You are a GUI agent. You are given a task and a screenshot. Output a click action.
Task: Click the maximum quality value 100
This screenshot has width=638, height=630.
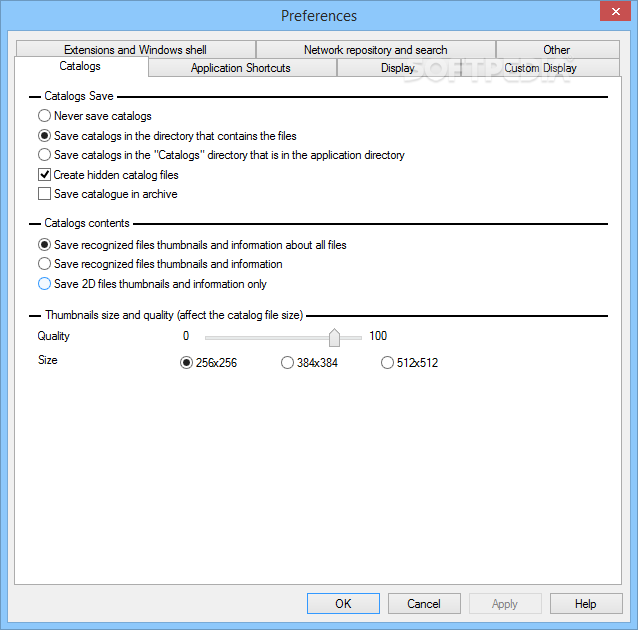(x=378, y=336)
